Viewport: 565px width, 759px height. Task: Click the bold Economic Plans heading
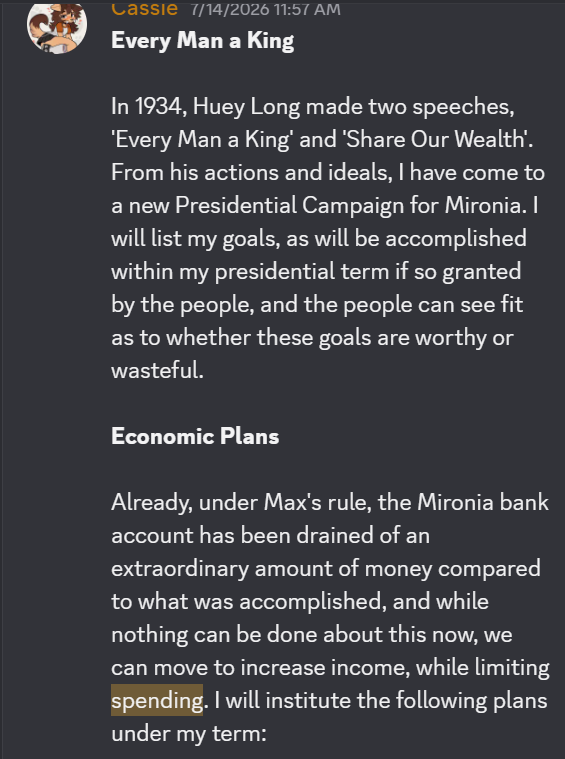click(195, 436)
